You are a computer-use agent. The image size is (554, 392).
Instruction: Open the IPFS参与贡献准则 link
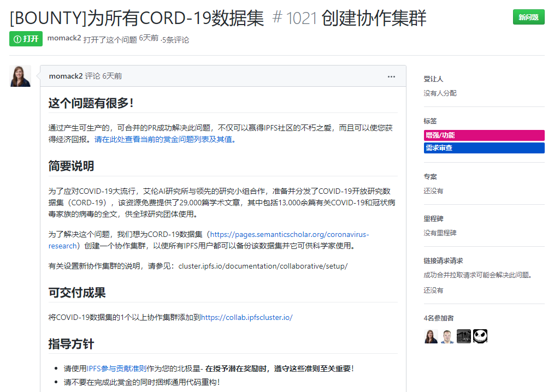click(116, 369)
